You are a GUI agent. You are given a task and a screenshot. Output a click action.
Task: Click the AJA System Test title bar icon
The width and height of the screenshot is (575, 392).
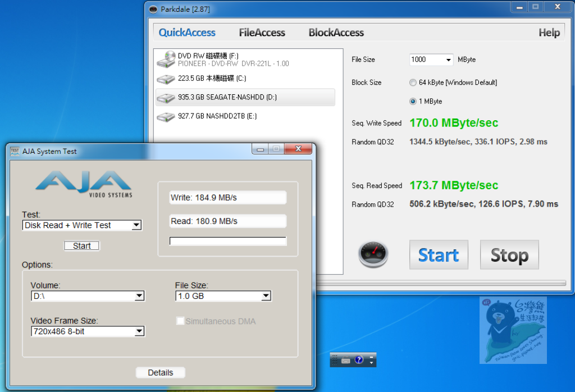tap(15, 151)
